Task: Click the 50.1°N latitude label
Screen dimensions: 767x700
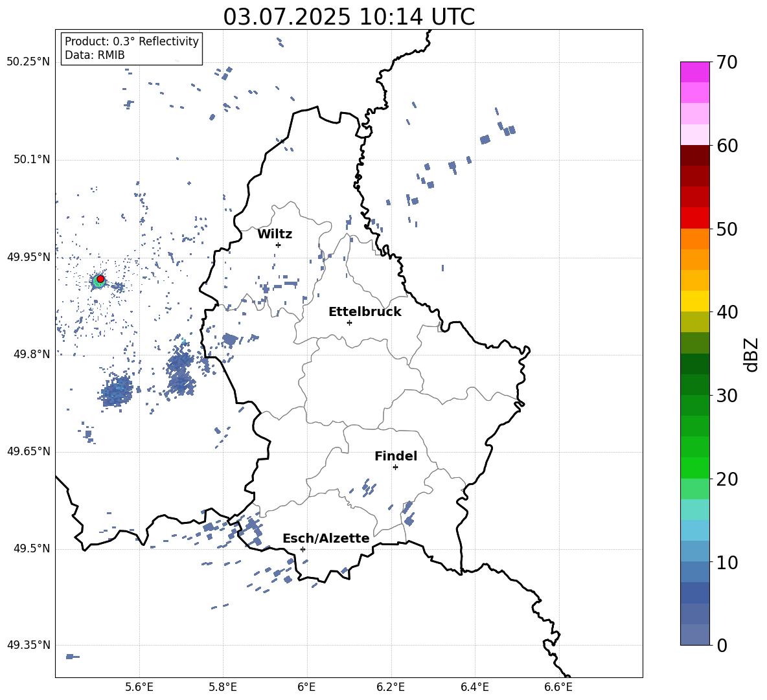Action: 32,160
